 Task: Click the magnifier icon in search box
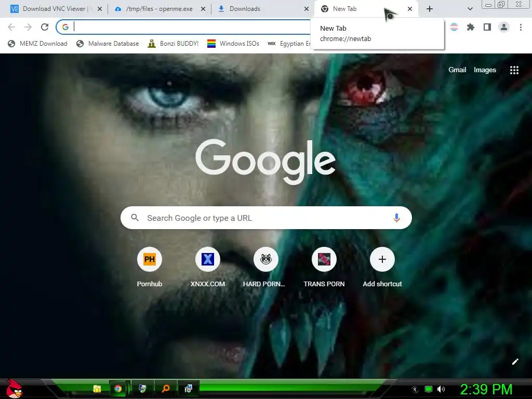tap(135, 218)
